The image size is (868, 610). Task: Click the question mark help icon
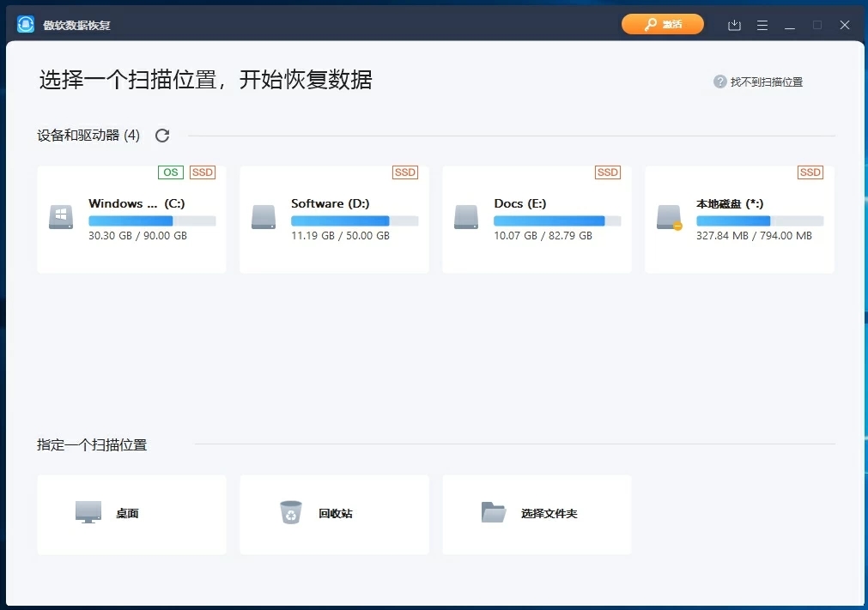click(x=719, y=82)
